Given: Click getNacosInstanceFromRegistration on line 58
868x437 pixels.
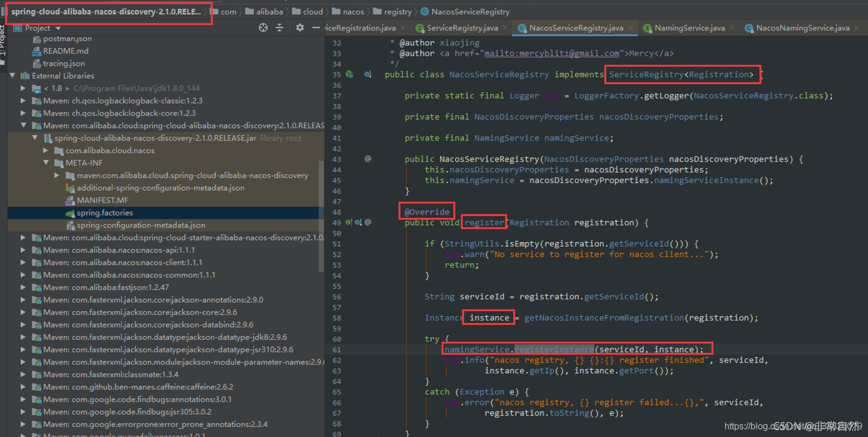Looking at the screenshot, I should 604,318.
